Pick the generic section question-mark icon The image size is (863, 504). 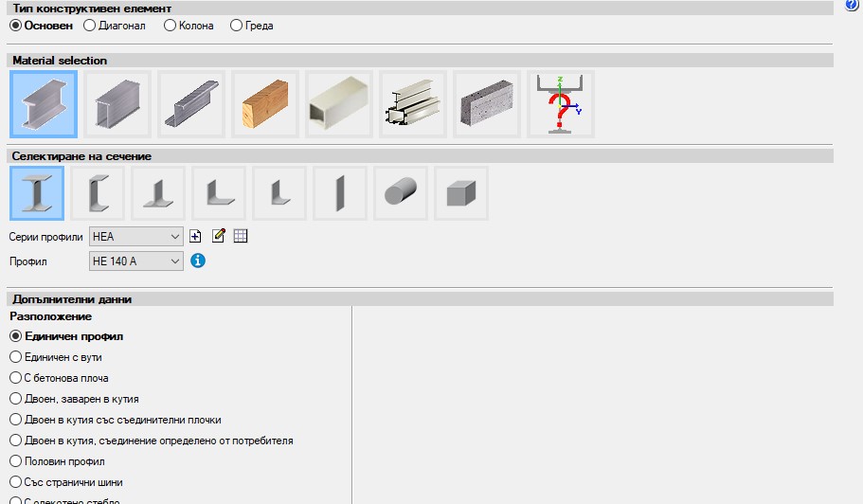(560, 104)
